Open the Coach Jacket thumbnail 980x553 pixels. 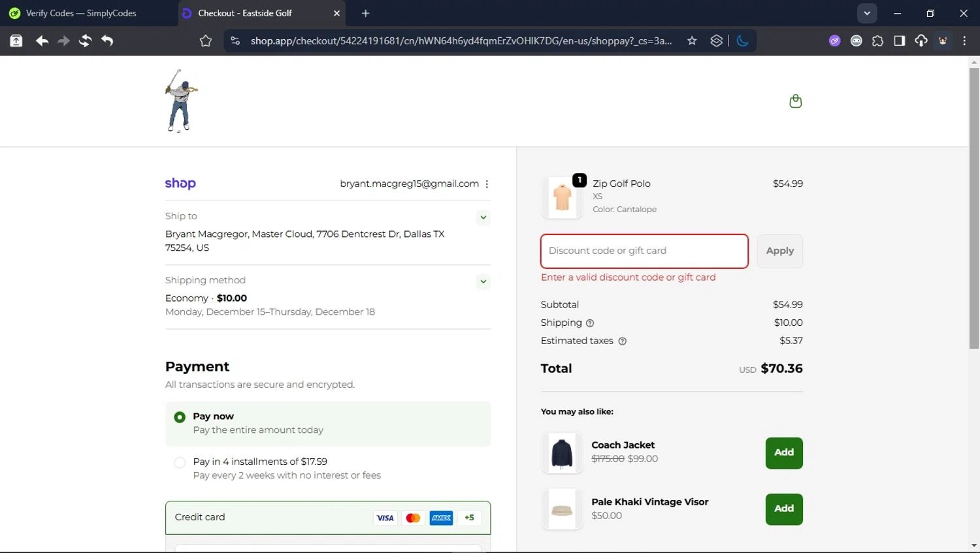(x=562, y=453)
